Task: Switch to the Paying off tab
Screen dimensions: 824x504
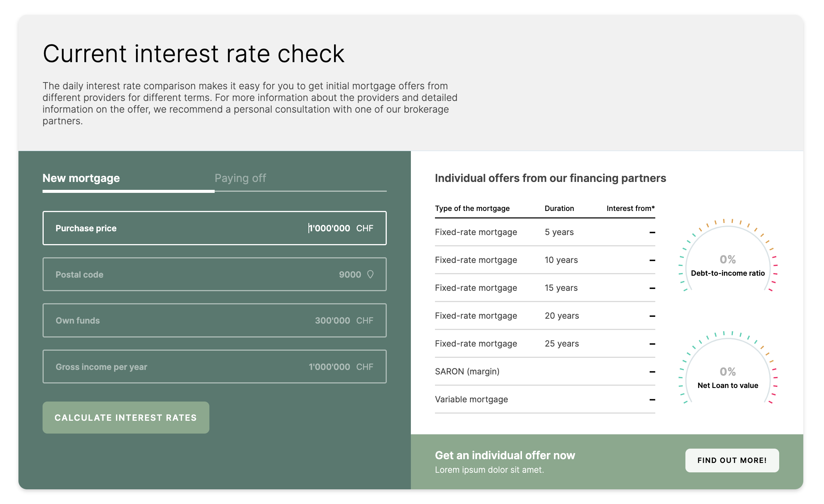Action: coord(240,178)
